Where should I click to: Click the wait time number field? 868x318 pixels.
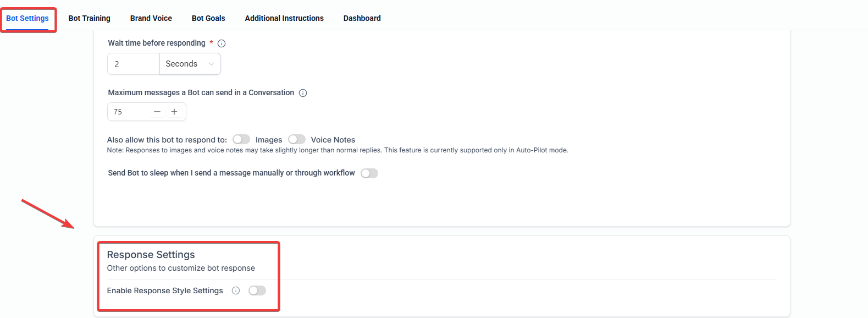coord(134,64)
